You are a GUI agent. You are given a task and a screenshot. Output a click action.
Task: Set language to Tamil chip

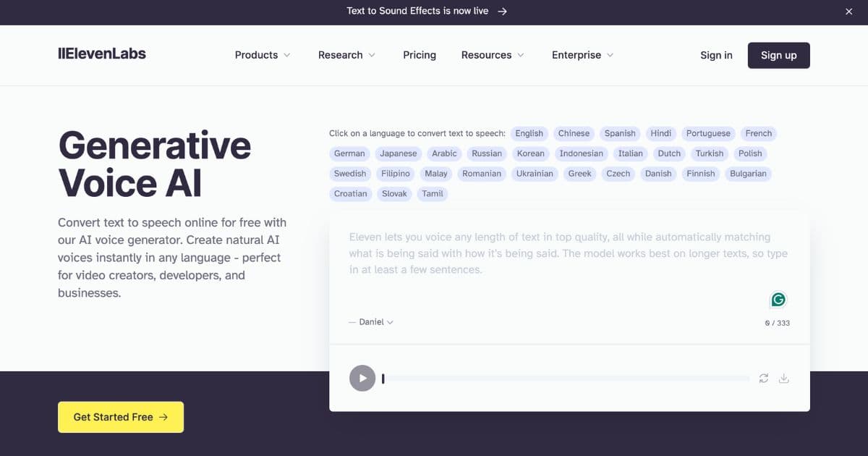(x=433, y=194)
